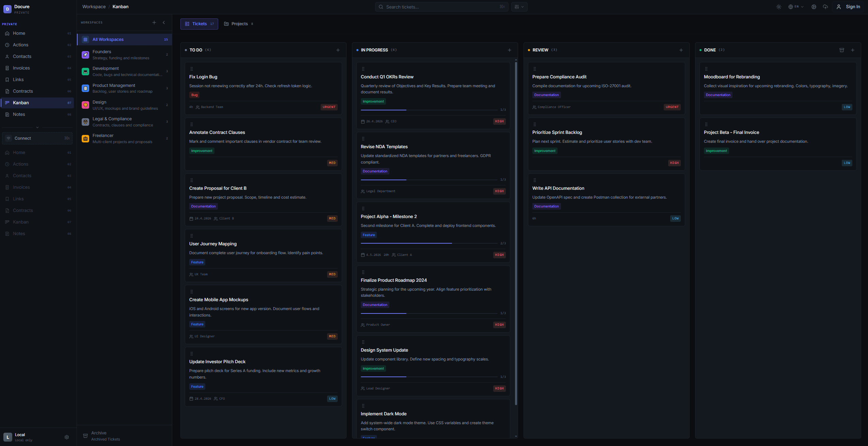Open Archive of archived tickets

tap(125, 436)
